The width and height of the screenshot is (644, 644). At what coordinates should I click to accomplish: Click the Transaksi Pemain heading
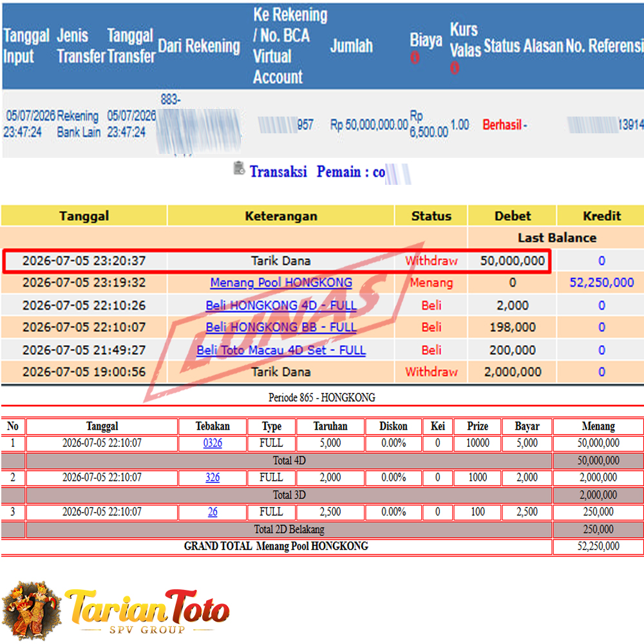pos(317,172)
